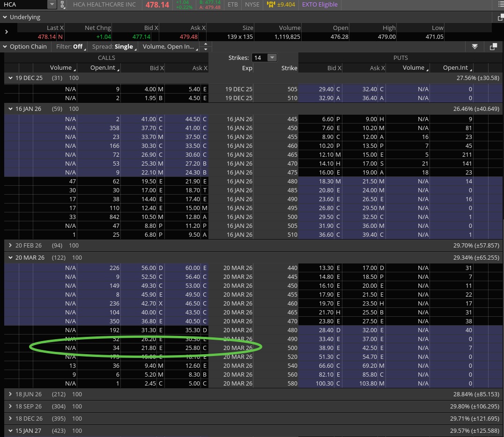Image resolution: width=504 pixels, height=437 pixels.
Task: Expand the 20 FEB 26 expiration
Action: click(11, 245)
